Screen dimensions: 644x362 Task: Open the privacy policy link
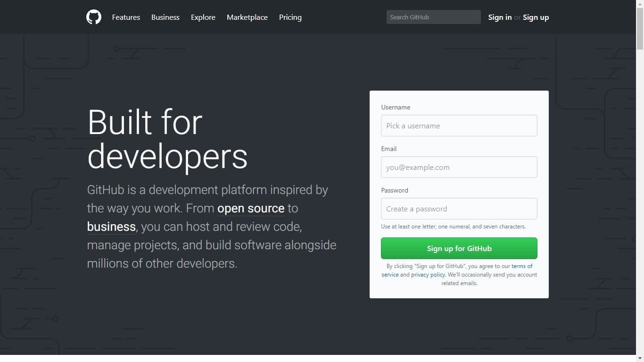click(428, 274)
